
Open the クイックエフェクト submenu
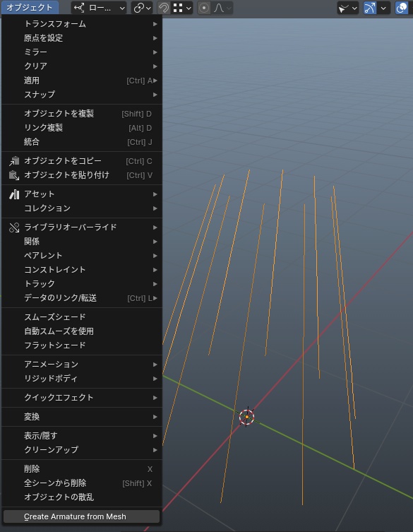[82, 398]
